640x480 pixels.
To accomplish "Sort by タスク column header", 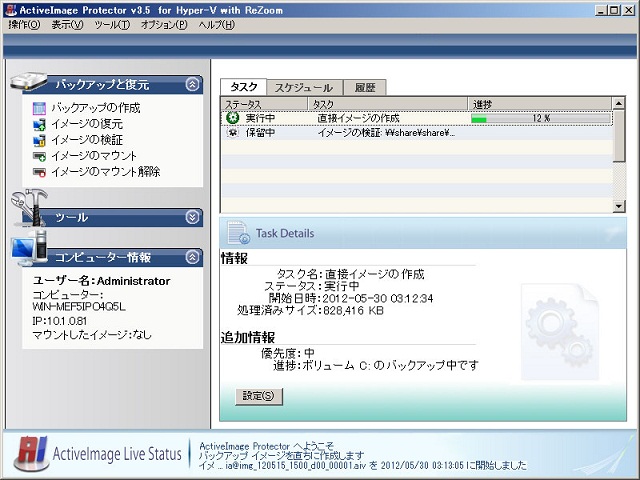I will click(x=388, y=104).
